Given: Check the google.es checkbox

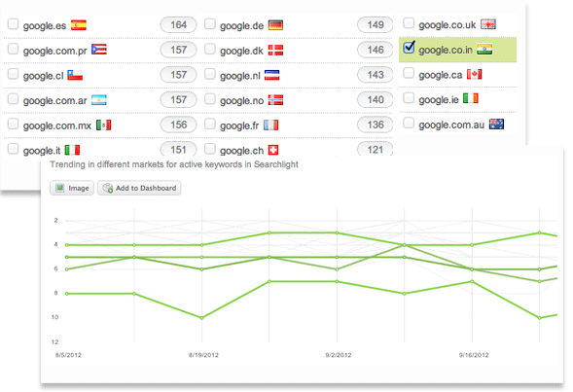Looking at the screenshot, I should click(x=14, y=24).
